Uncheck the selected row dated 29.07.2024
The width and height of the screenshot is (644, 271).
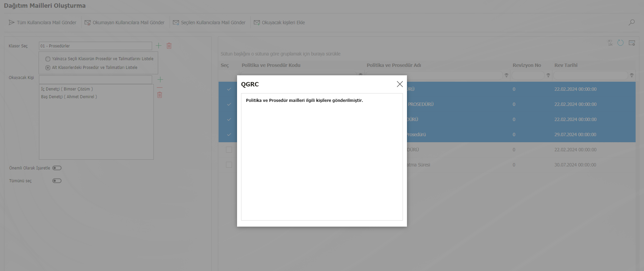coord(229,134)
